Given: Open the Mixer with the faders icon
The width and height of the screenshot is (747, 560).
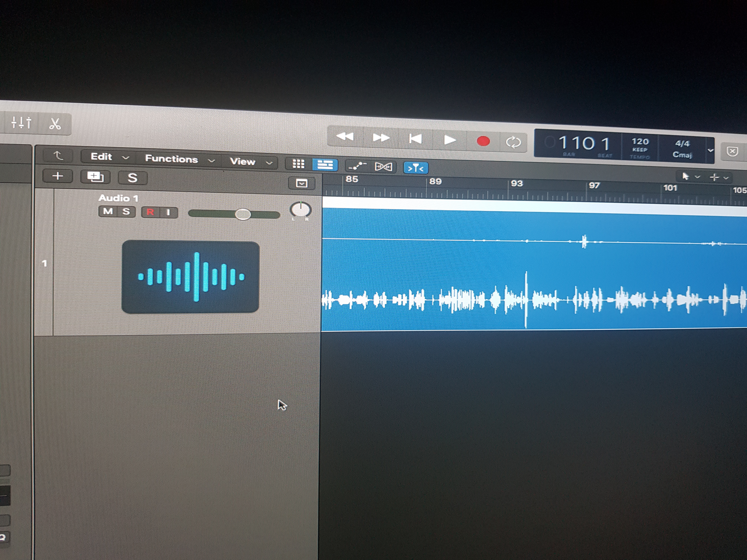Looking at the screenshot, I should point(21,123).
